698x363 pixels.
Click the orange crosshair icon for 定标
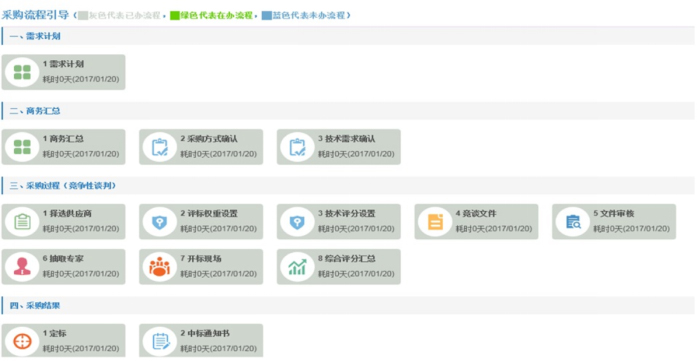point(22,342)
